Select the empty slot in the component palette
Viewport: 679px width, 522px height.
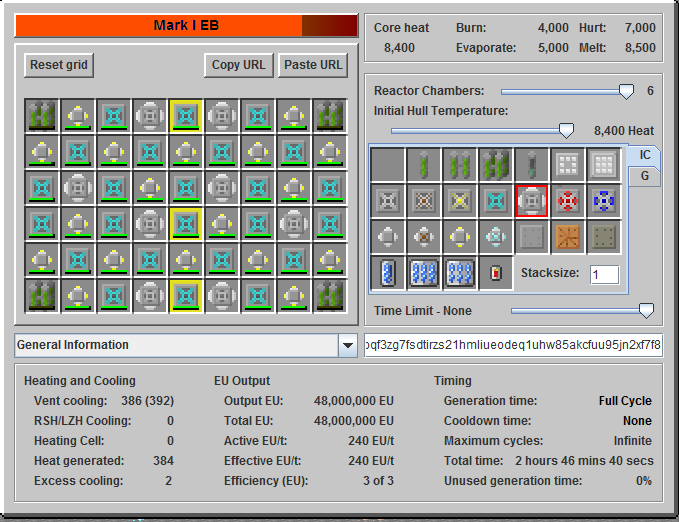point(387,165)
